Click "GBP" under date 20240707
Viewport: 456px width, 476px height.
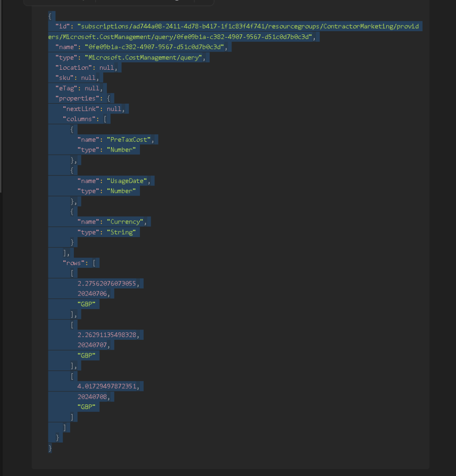point(86,355)
